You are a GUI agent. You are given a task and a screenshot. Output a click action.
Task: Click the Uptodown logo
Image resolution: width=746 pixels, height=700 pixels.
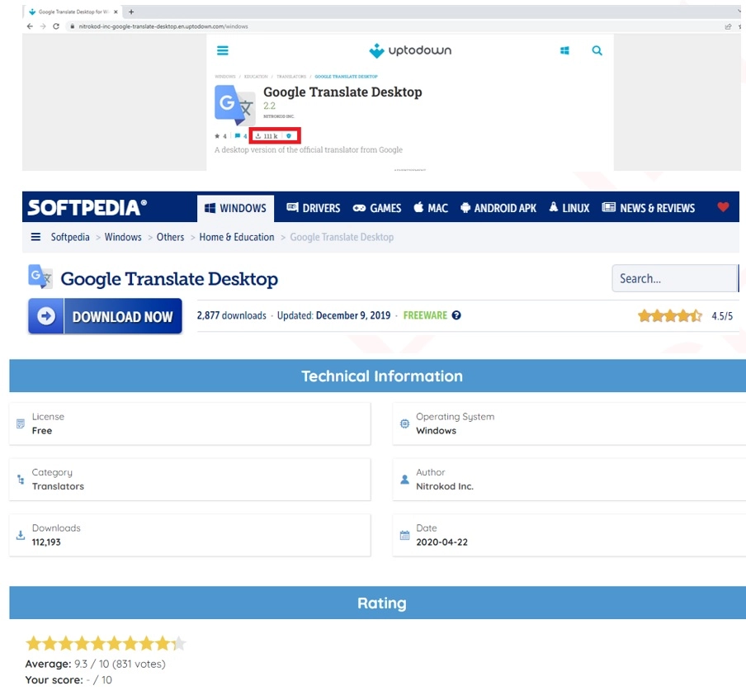click(410, 50)
